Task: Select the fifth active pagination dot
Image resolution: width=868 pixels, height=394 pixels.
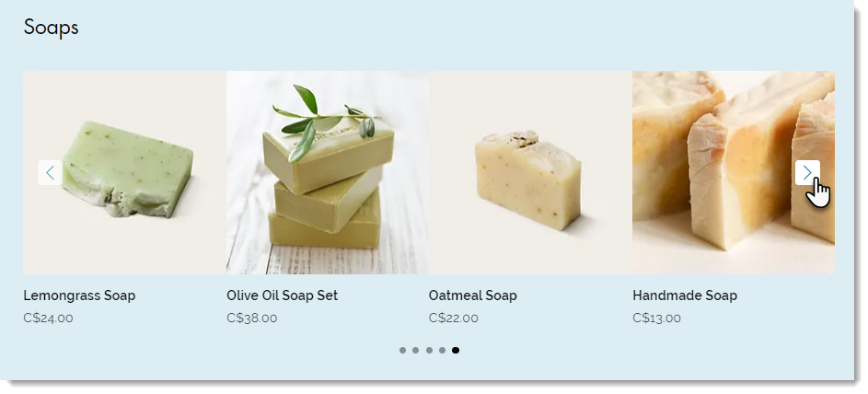Action: click(x=456, y=351)
